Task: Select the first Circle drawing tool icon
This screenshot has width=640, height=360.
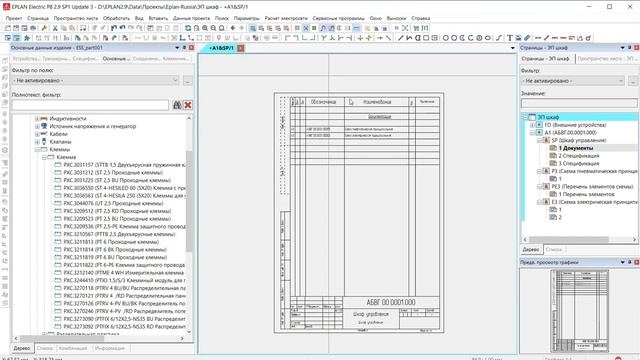Action: [x=446, y=38]
